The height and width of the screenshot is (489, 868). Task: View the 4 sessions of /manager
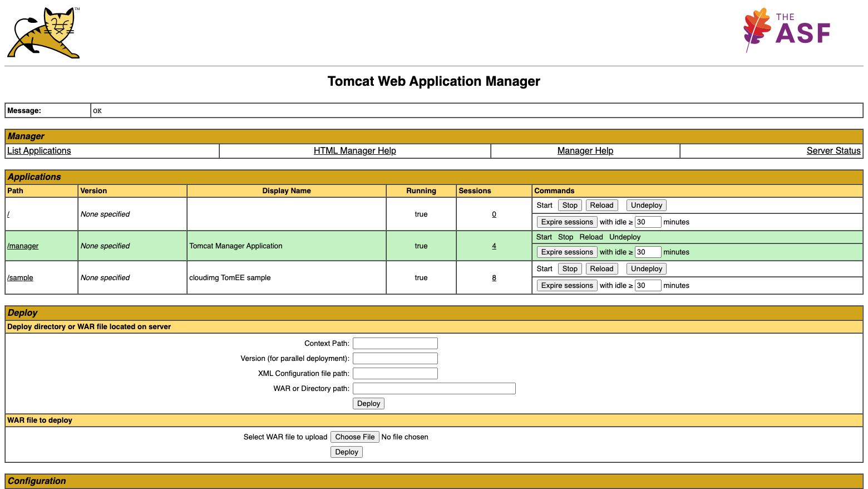click(494, 246)
